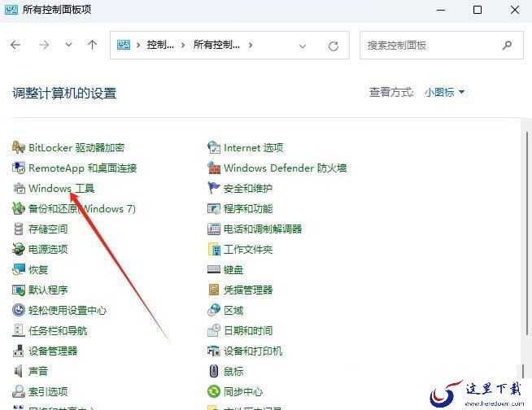
Task: Open the 同步中心 link
Action: tap(243, 391)
